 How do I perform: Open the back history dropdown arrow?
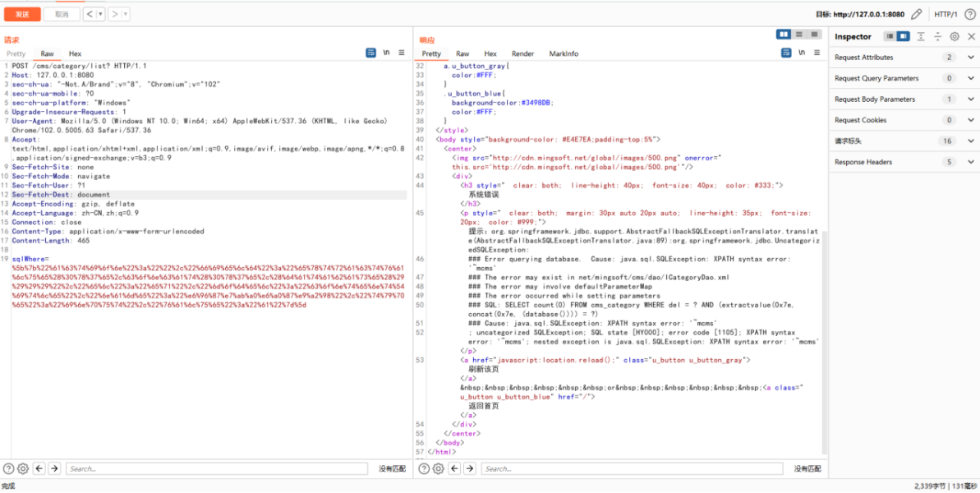(x=100, y=14)
